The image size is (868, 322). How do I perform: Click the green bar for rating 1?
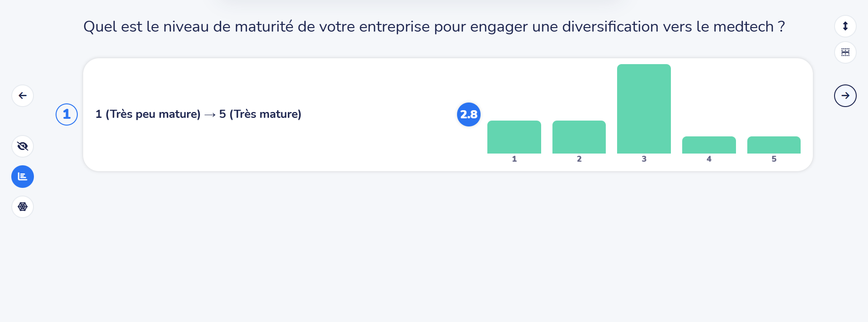(514, 137)
